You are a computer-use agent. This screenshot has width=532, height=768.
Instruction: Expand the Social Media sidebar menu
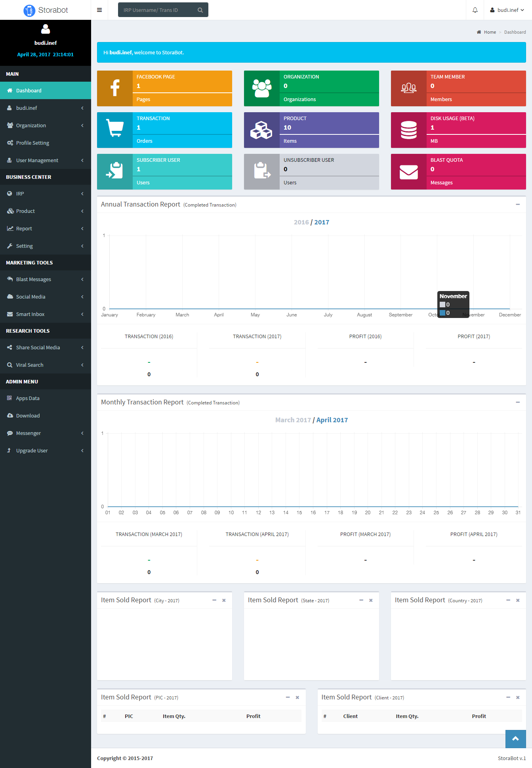pos(46,297)
